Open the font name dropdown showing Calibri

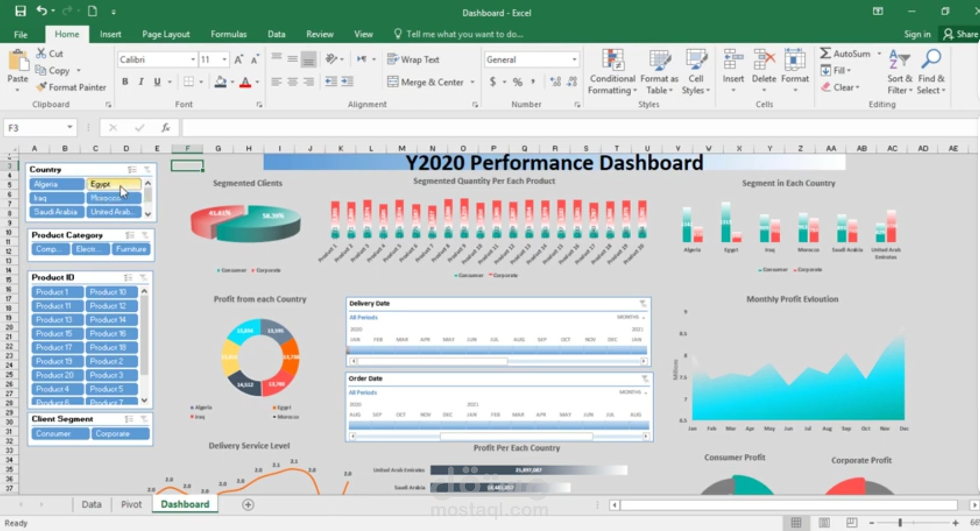tap(193, 59)
